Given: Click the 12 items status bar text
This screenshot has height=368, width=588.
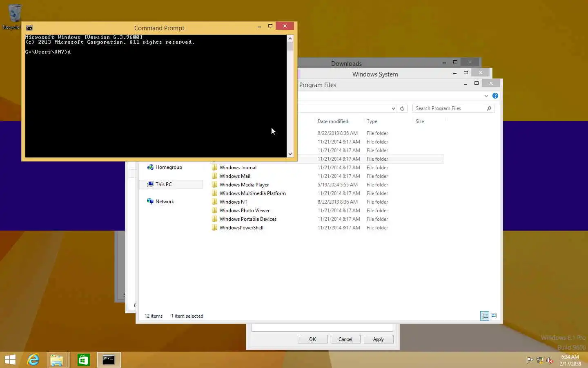Looking at the screenshot, I should click(154, 316).
